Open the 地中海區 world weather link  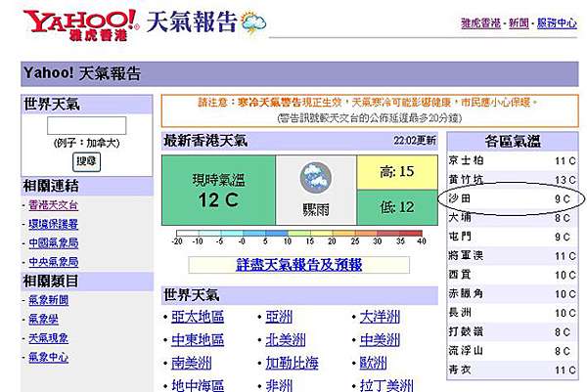[198, 385]
